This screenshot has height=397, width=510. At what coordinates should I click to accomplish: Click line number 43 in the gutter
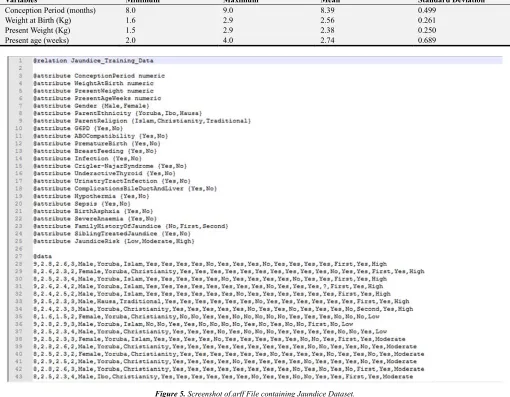coord(19,377)
